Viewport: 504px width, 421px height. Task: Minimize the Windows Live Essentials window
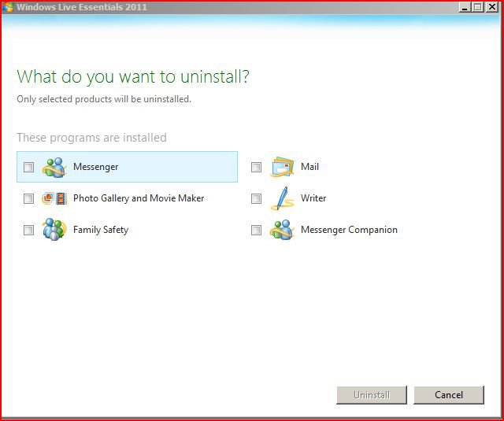tap(464, 7)
